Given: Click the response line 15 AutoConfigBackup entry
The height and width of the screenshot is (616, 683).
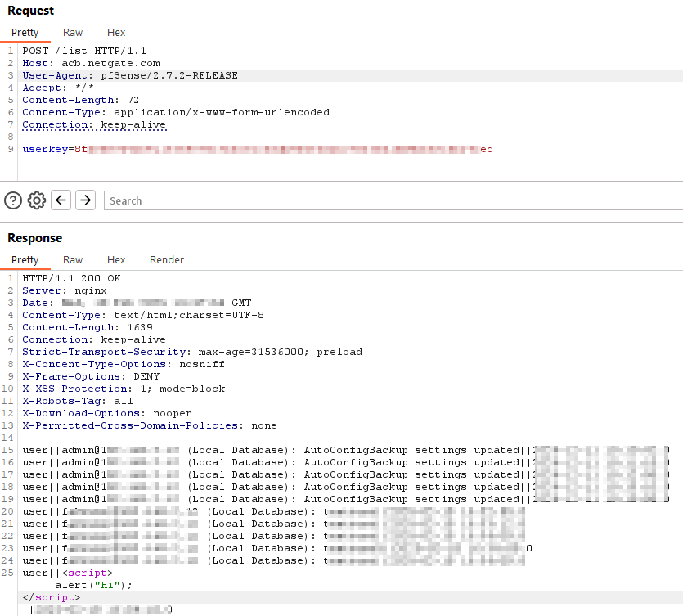Looking at the screenshot, I should click(345, 450).
